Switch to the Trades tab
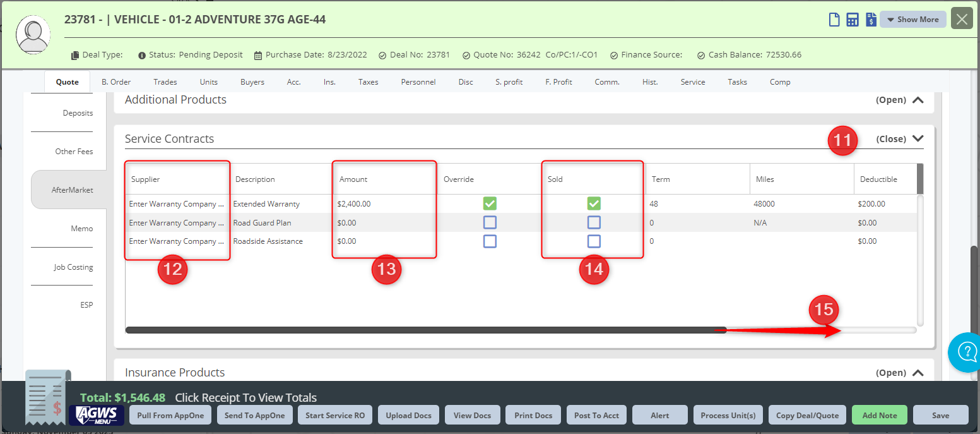This screenshot has width=980, height=434. 165,82
